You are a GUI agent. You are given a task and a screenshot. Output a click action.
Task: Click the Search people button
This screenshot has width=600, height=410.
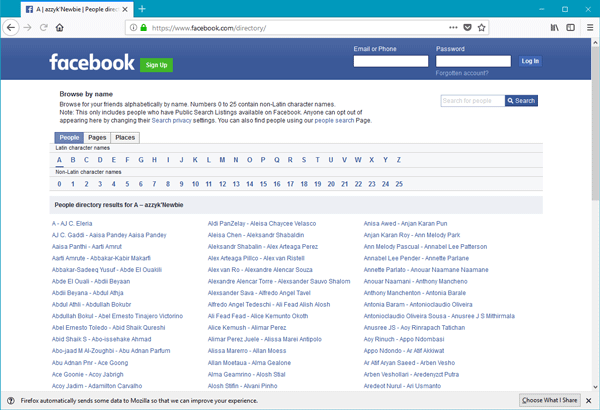(x=521, y=101)
